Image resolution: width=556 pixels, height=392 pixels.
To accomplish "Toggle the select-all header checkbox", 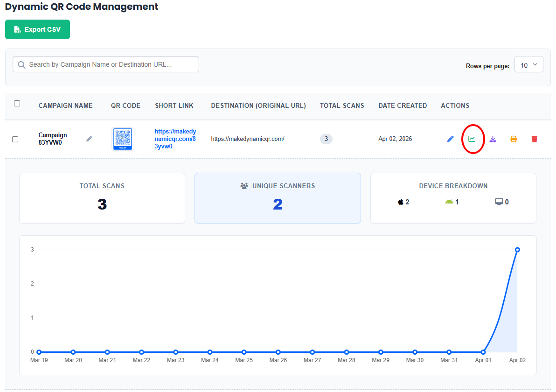I will click(x=17, y=104).
